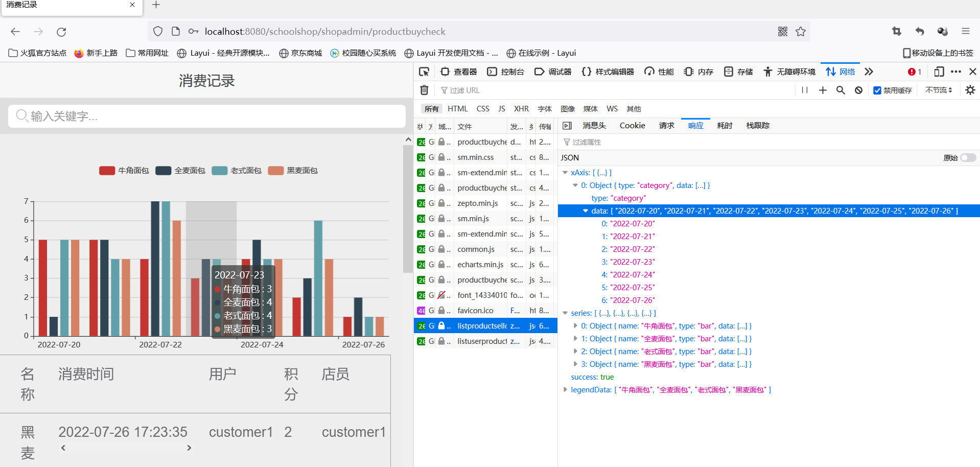The height and width of the screenshot is (467, 980).
Task: Open the 消息头 headers tab
Action: point(594,126)
